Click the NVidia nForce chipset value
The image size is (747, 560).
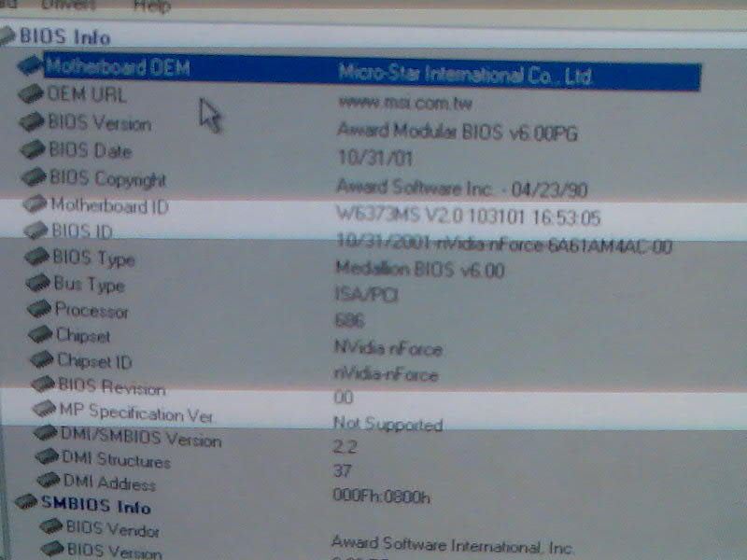tap(388, 348)
